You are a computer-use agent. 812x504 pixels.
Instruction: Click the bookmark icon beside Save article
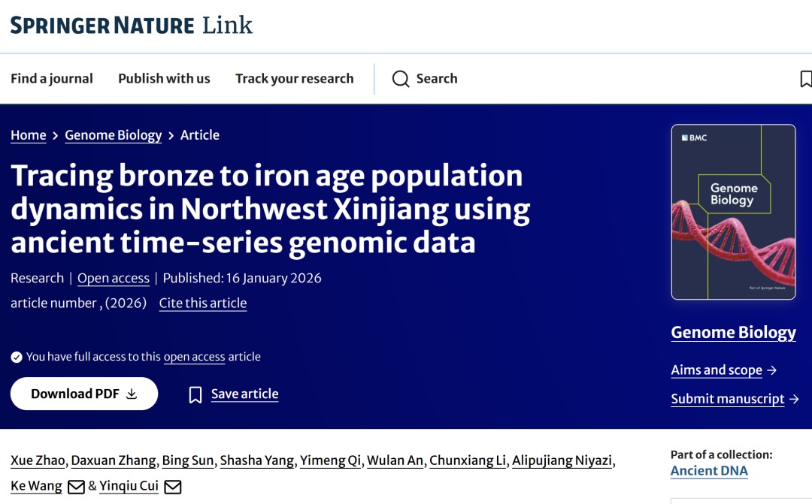coord(195,394)
